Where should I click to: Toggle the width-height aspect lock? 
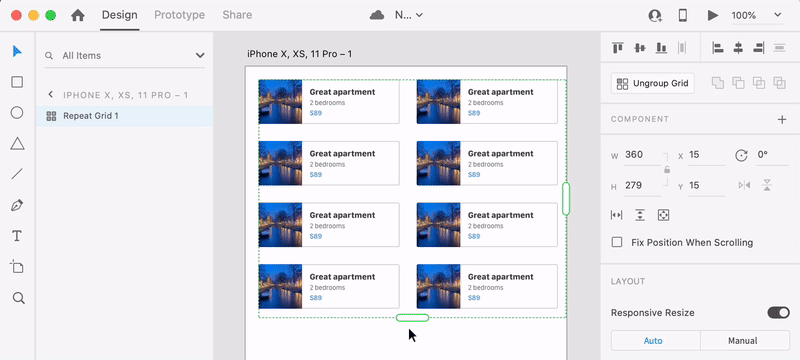click(667, 170)
